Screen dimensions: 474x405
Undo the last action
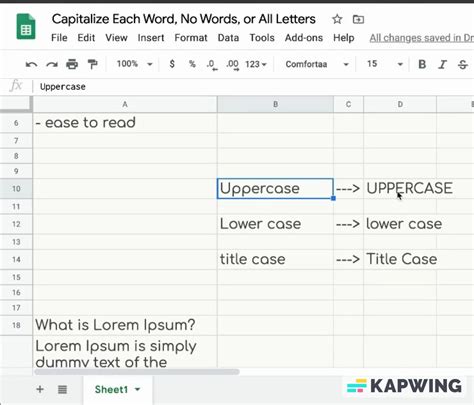point(31,64)
